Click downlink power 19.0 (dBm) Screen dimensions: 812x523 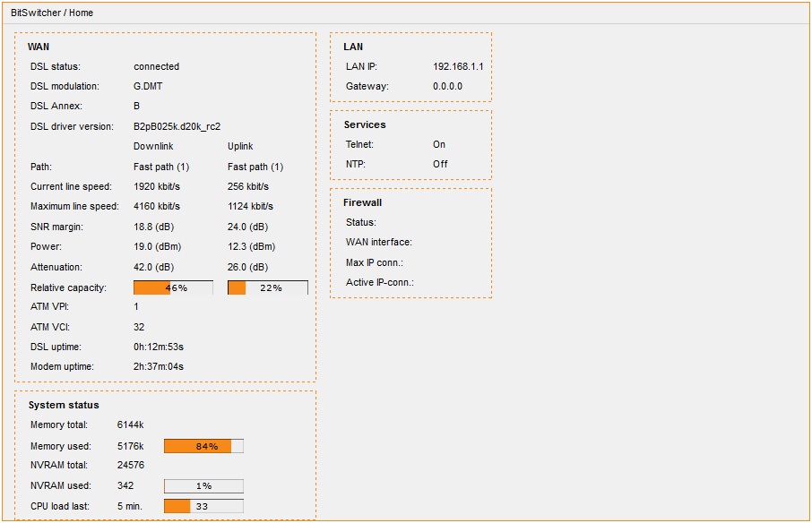coord(158,247)
